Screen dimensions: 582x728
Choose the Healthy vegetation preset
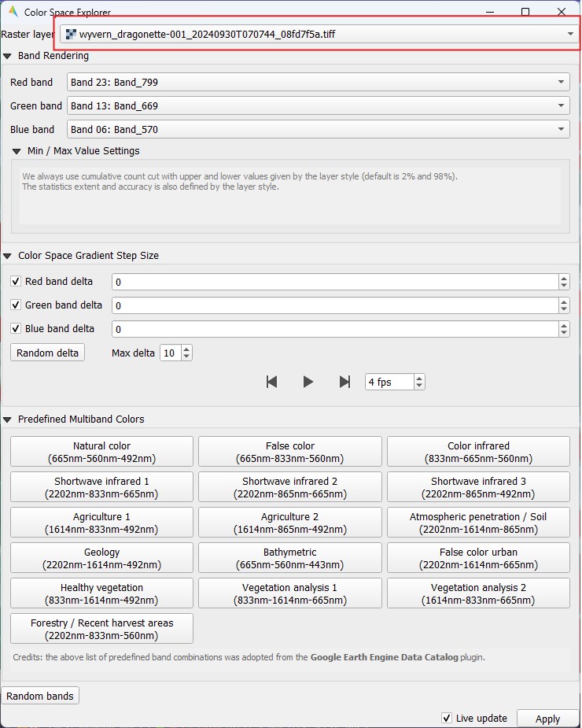[101, 593]
